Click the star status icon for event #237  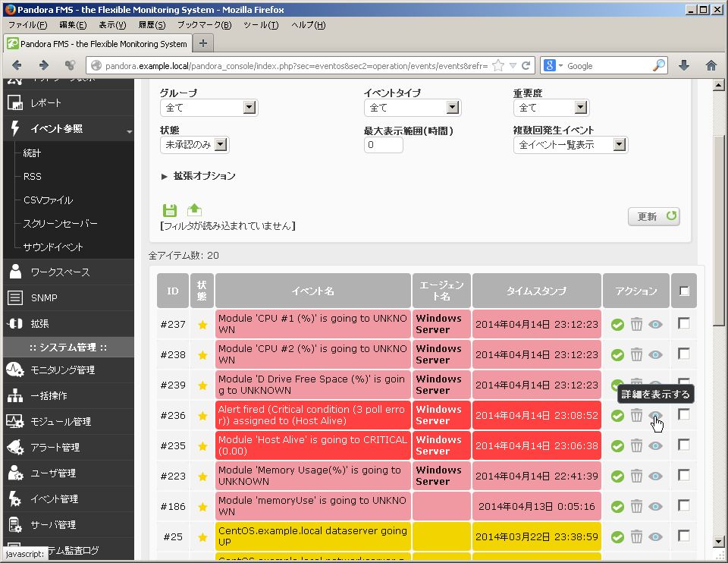click(x=202, y=325)
